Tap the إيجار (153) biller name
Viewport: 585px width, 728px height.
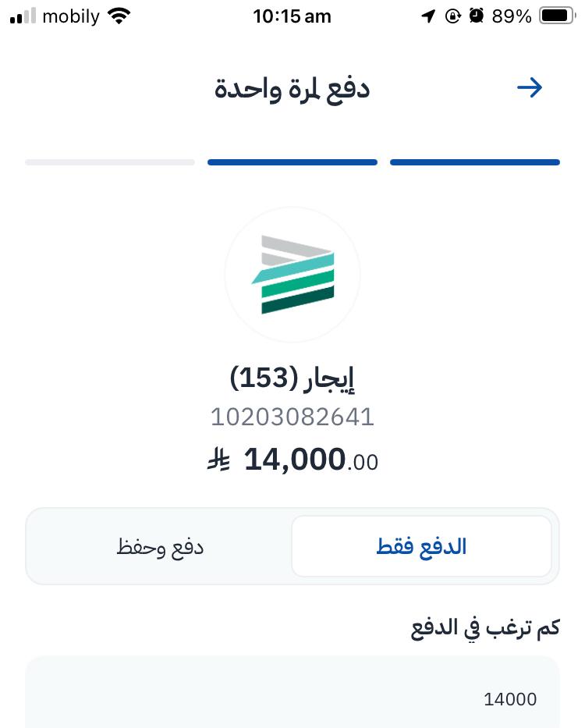[292, 378]
